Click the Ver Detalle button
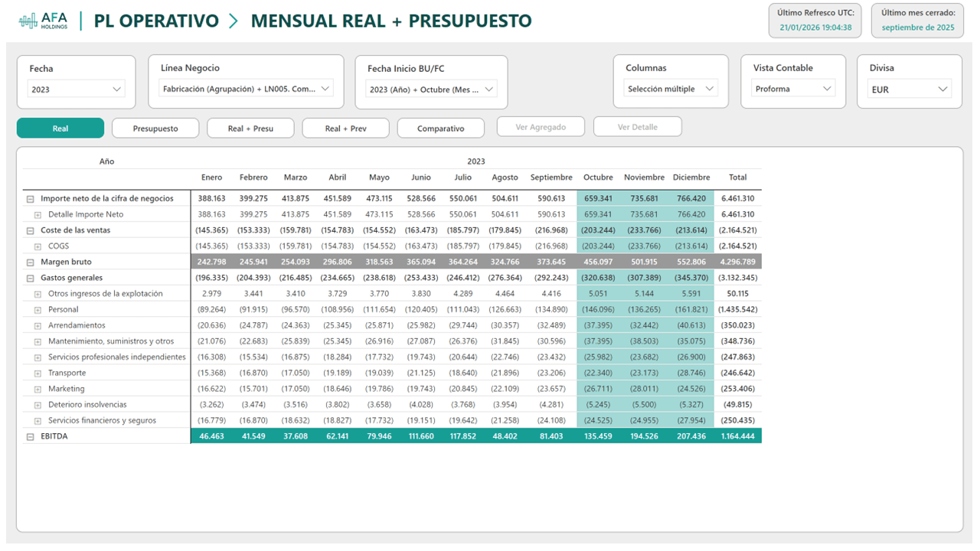The height and width of the screenshot is (551, 980). [x=638, y=127]
